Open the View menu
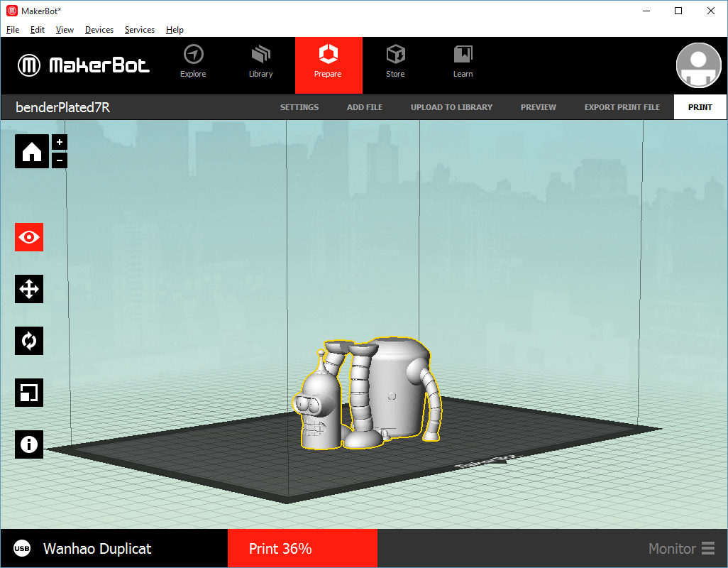728x568 pixels. point(65,30)
